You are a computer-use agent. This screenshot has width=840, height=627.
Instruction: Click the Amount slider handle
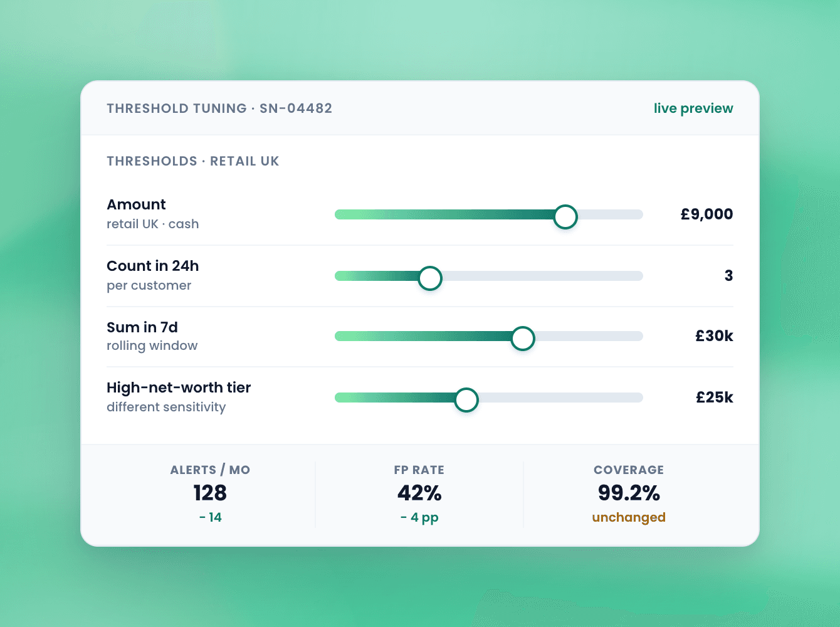click(565, 216)
